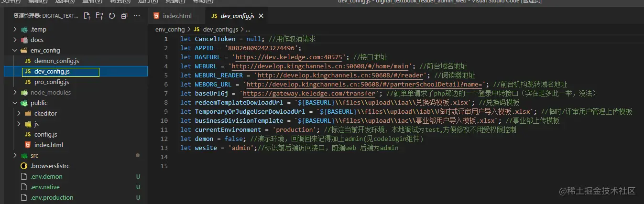The height and width of the screenshot is (204, 644).
Task: Switch to the index.html tab
Action: click(x=177, y=16)
